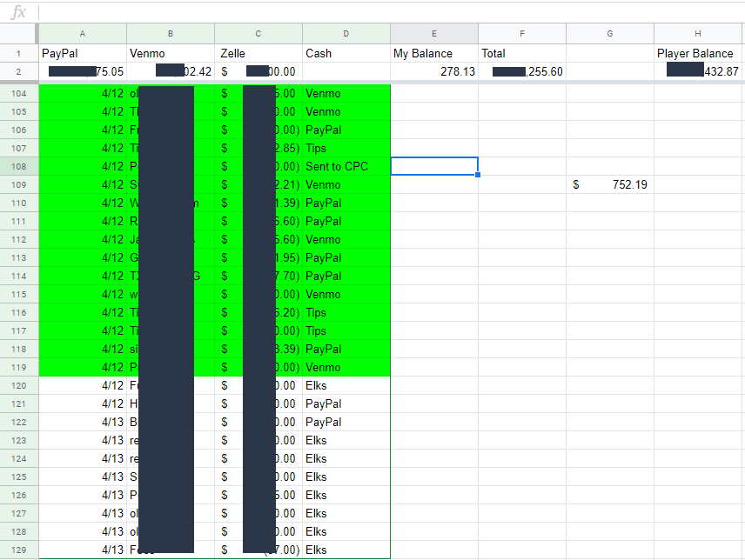Click the 'Player Balance' header cell

coord(698,53)
